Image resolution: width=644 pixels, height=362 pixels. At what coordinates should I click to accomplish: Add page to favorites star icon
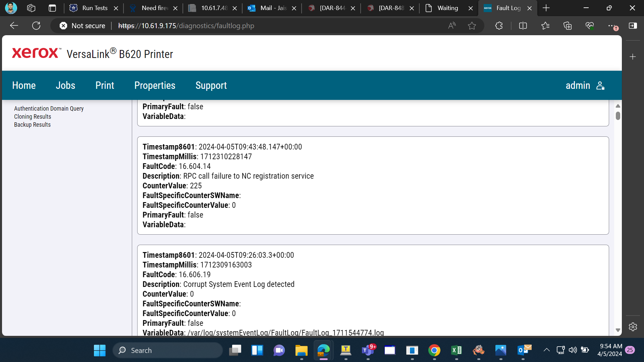pos(472,26)
